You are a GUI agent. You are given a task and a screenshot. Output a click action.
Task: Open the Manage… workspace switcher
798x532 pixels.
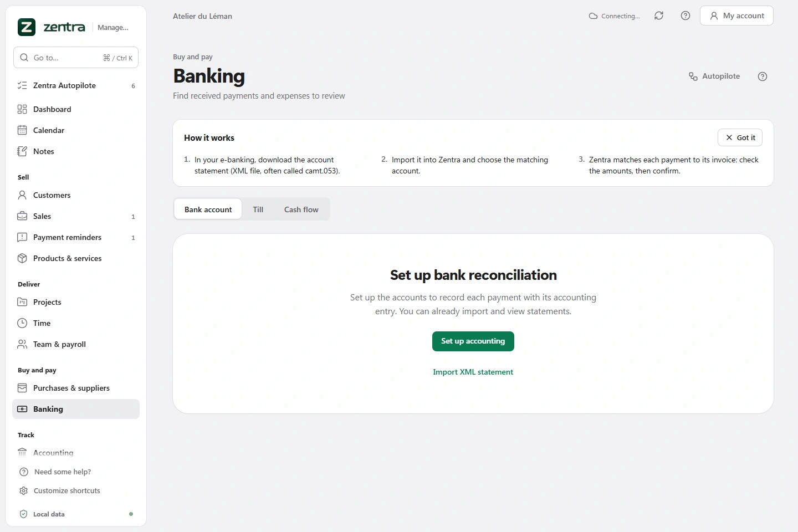click(x=112, y=27)
